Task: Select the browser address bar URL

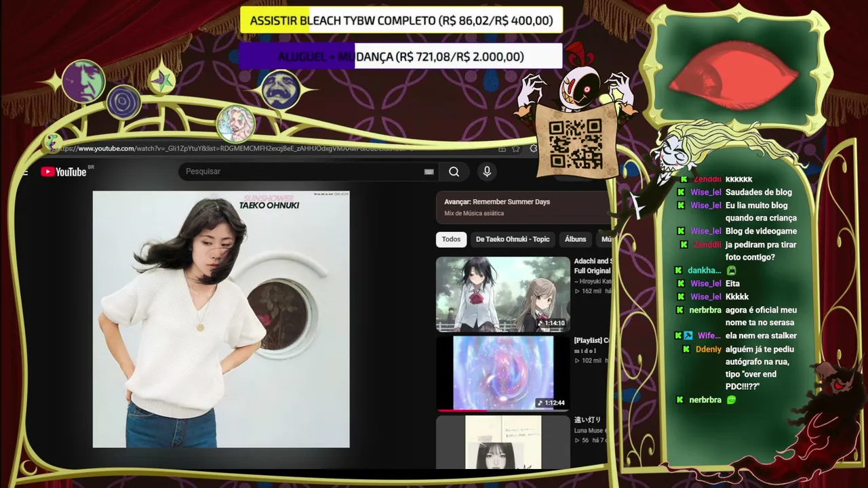Action: (x=237, y=148)
